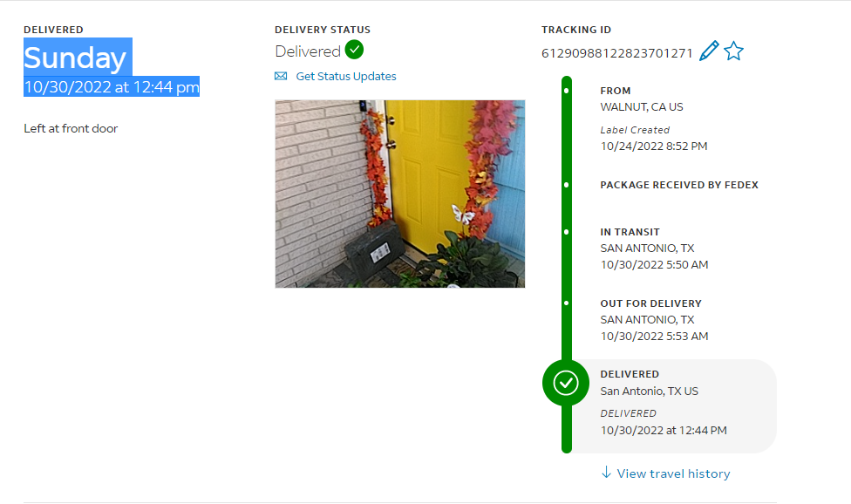
Task: Click the green delivered checkmark icon
Action: pos(354,50)
